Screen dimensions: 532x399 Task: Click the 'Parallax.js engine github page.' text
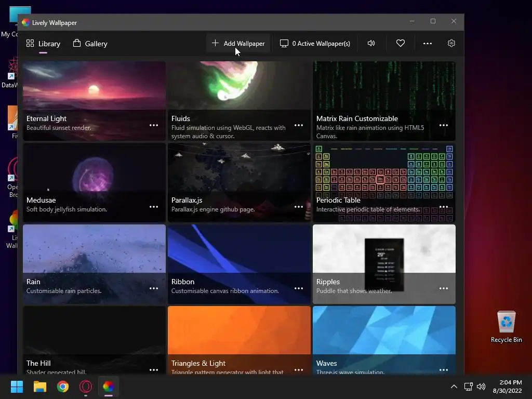213,209
